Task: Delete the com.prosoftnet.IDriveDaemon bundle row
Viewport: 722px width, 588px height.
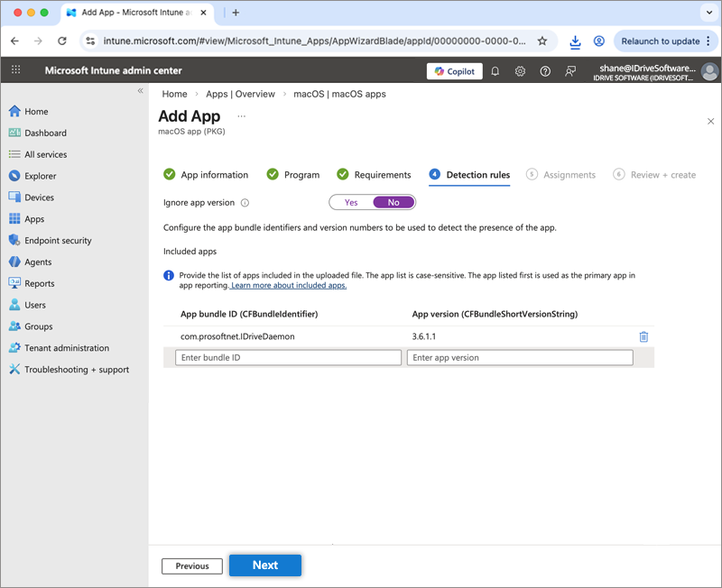Action: pyautogui.click(x=643, y=336)
